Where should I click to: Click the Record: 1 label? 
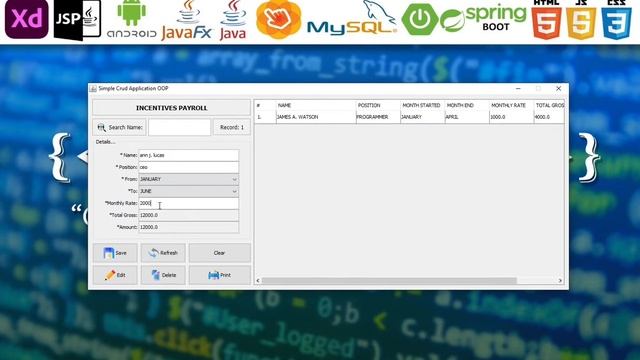[x=232, y=127]
